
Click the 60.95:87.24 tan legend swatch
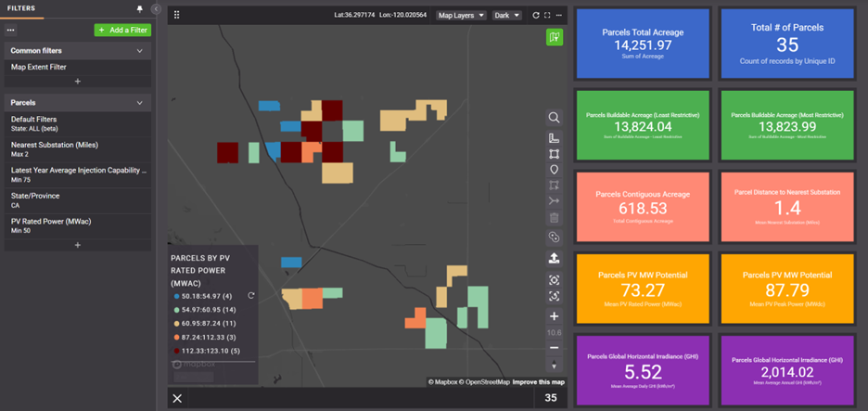click(x=176, y=323)
